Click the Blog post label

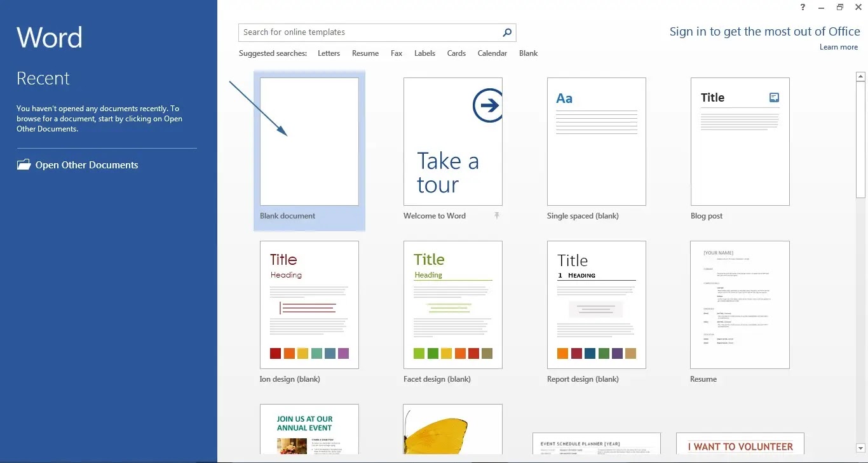pos(707,216)
